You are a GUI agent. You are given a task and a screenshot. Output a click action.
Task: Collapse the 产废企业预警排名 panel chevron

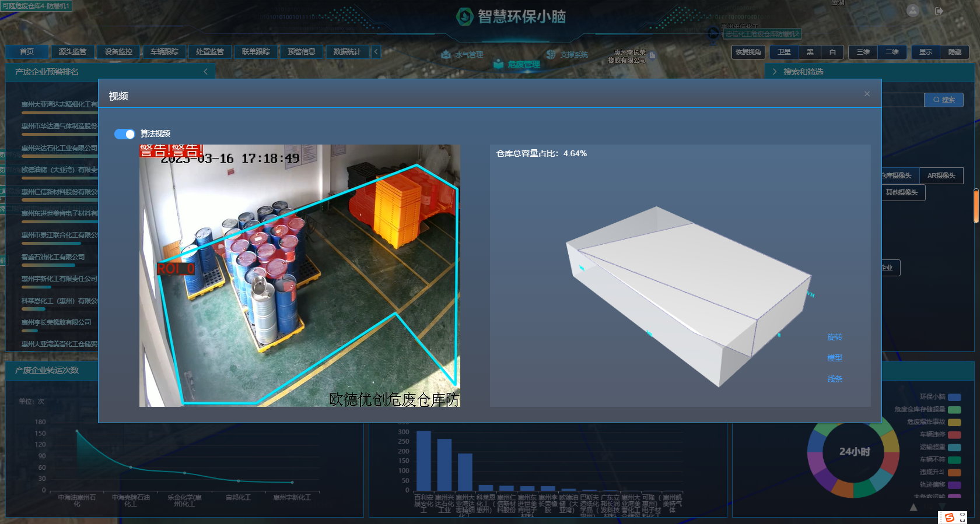205,72
